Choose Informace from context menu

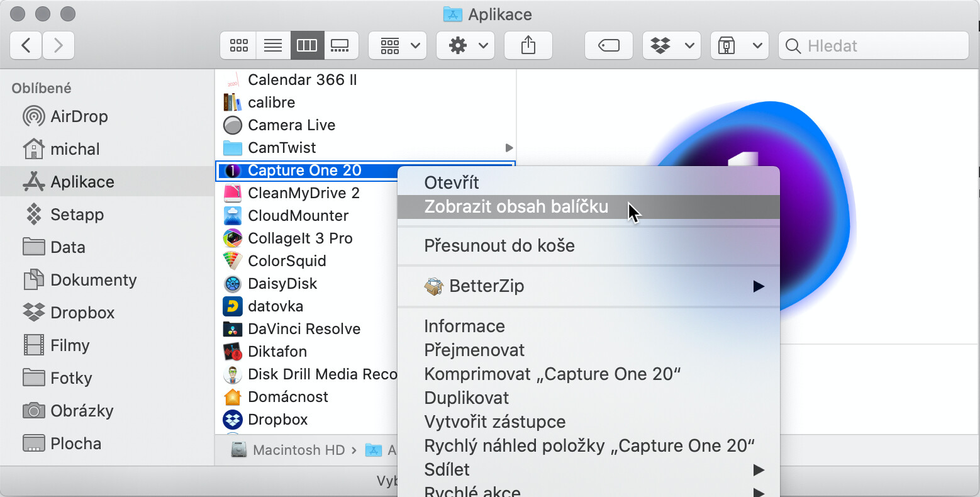tap(589, 326)
